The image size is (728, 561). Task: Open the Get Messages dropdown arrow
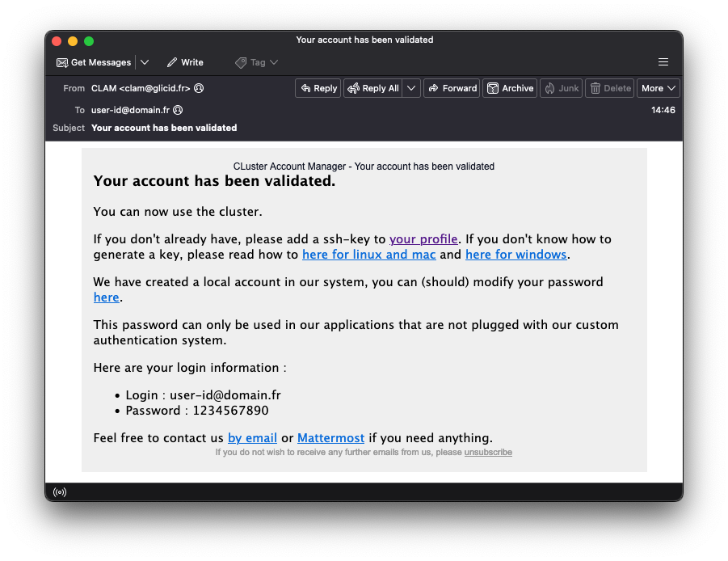(x=145, y=63)
